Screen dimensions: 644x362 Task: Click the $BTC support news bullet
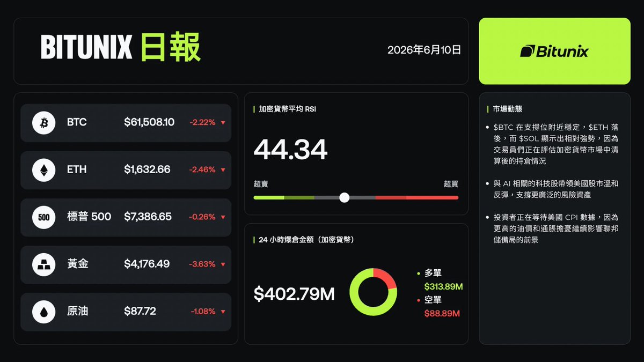click(555, 144)
